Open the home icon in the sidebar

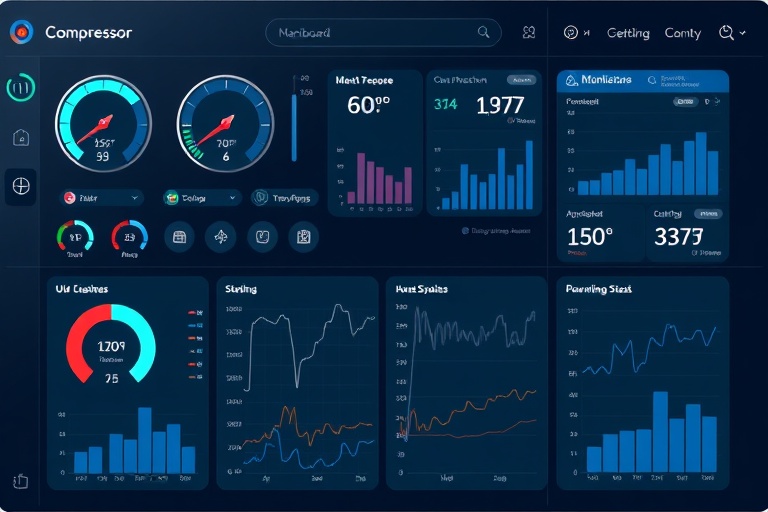21,138
